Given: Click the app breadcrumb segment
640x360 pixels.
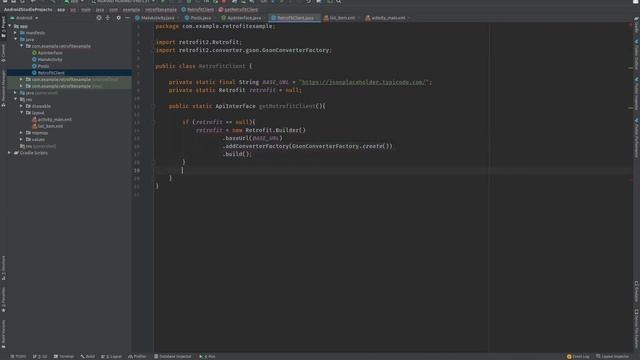Looking at the screenshot, I should 61,9.
